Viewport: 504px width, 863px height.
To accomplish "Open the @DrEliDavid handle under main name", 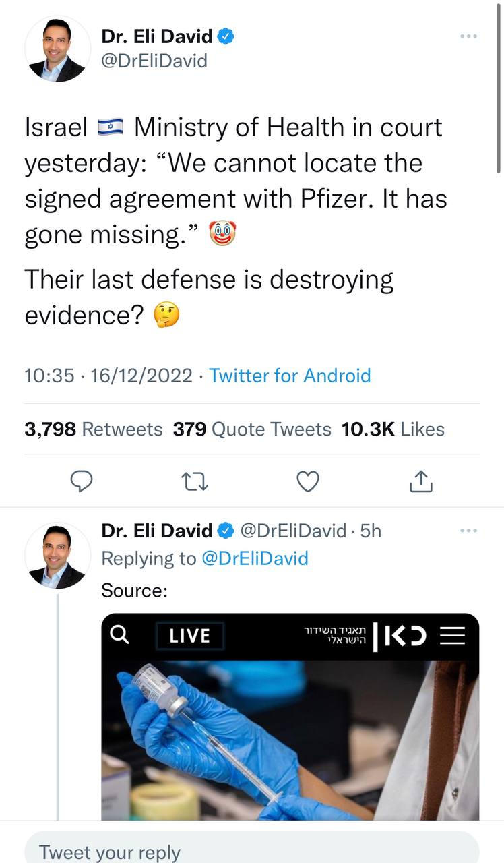I will pos(154,61).
